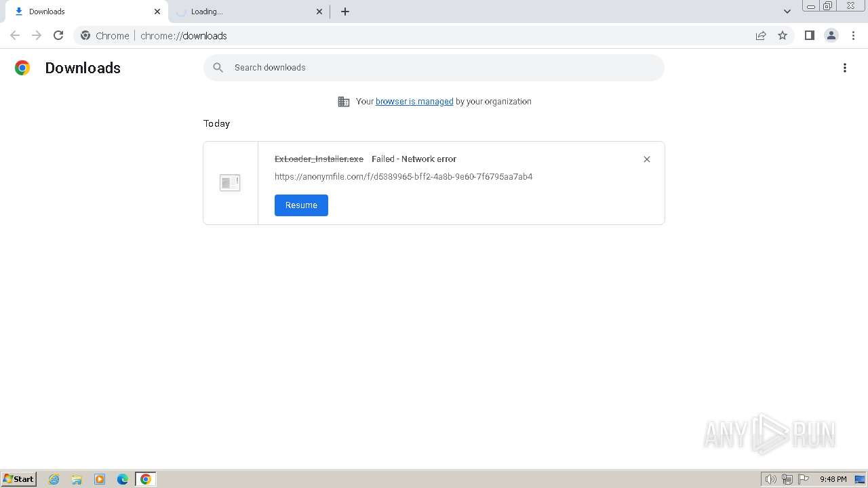Screen dimensions: 868x488
Task: Open the Windows Start menu
Action: point(18,479)
